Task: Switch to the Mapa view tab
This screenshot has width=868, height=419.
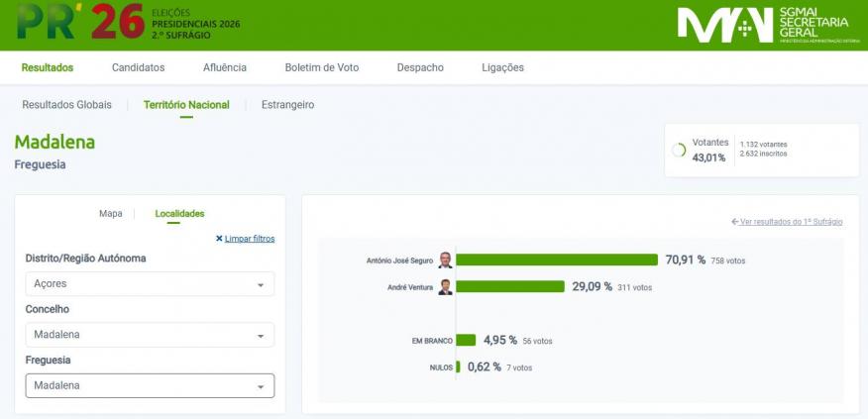Action: point(111,214)
